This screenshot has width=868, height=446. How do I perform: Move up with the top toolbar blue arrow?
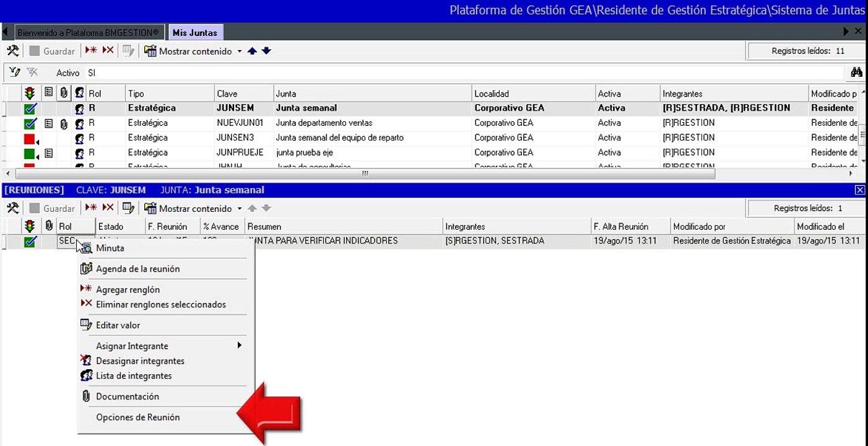[x=252, y=51]
